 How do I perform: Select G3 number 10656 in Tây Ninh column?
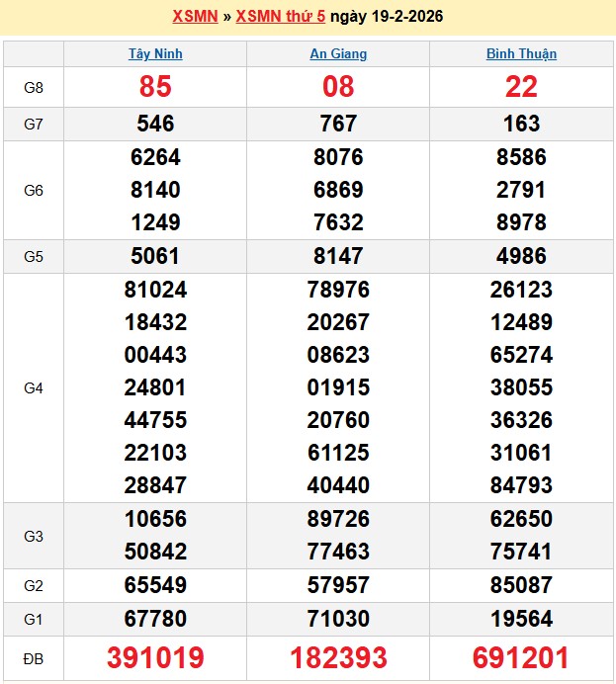[155, 519]
